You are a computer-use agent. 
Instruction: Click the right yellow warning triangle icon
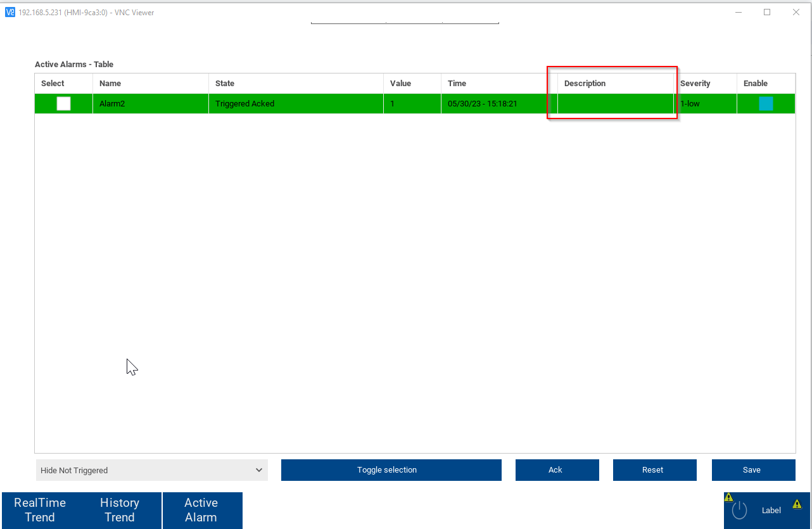click(797, 504)
